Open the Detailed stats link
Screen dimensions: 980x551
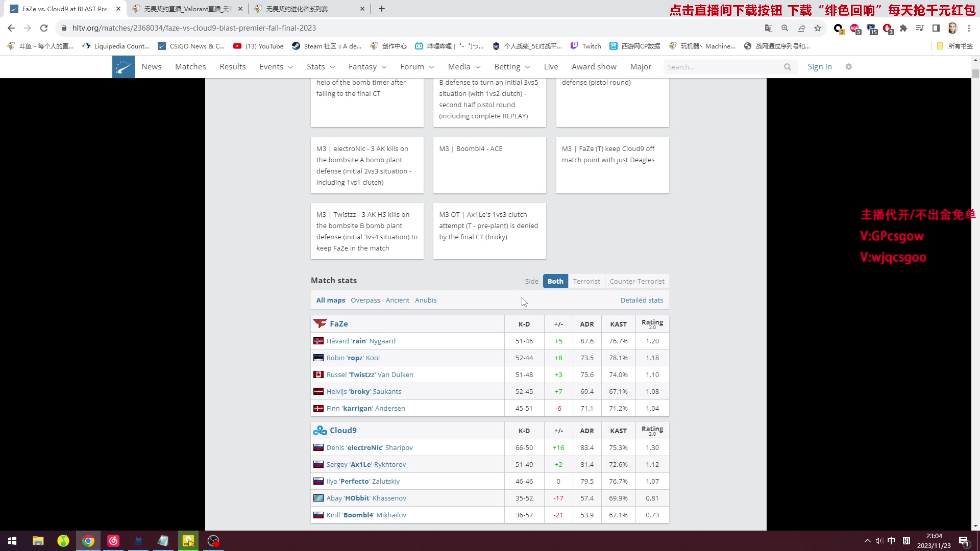pos(642,300)
